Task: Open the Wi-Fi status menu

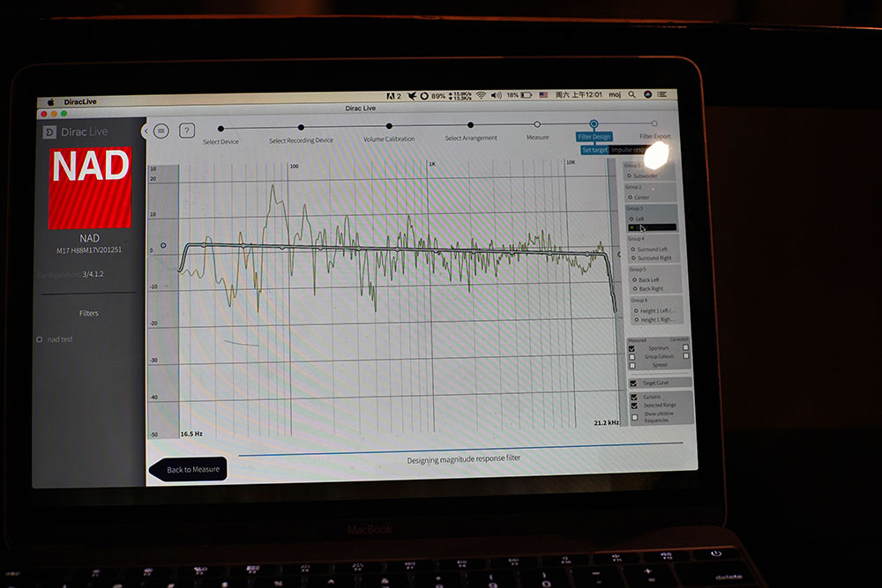Action: click(x=481, y=95)
